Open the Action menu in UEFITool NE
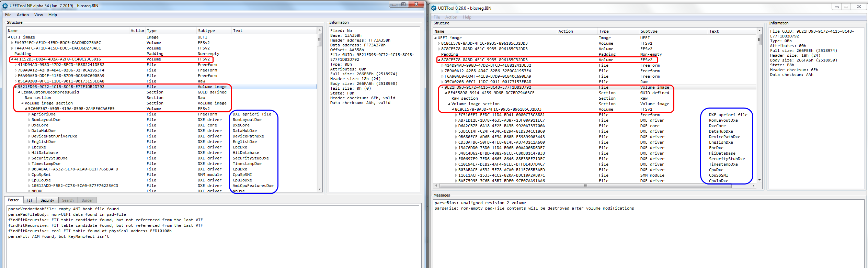 [x=23, y=15]
